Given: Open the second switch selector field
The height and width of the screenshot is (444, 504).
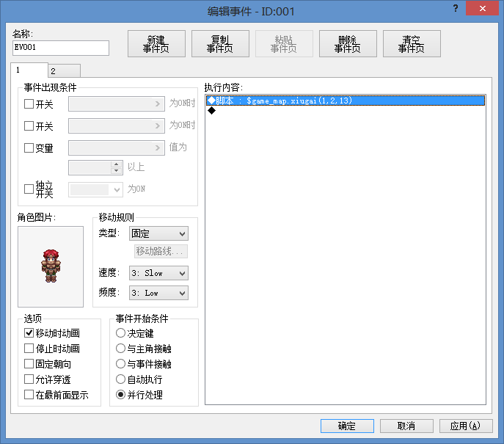Looking at the screenshot, I should [117, 125].
